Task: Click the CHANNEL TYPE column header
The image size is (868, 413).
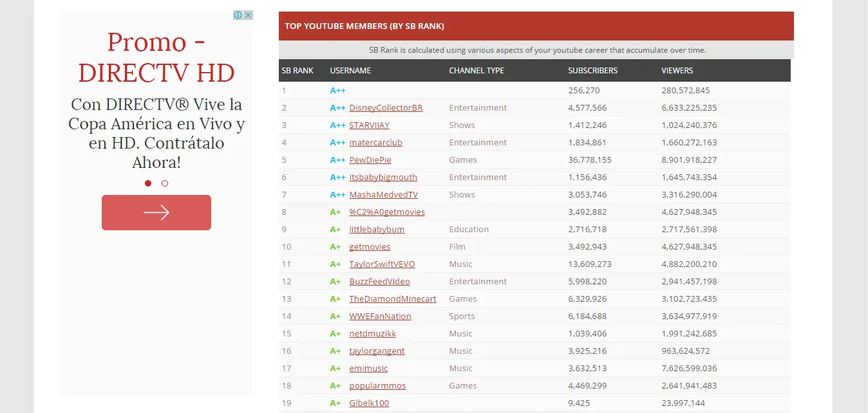Action: coord(476,70)
